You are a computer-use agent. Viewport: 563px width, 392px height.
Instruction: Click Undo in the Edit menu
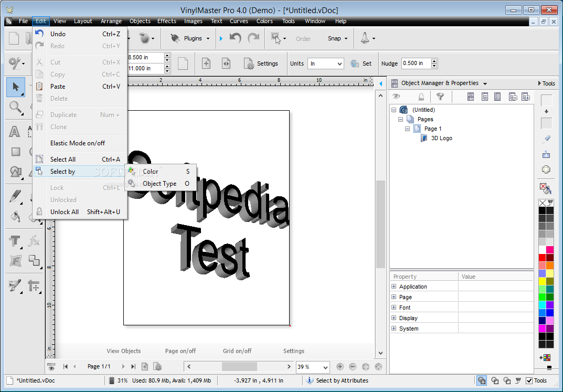(80, 34)
